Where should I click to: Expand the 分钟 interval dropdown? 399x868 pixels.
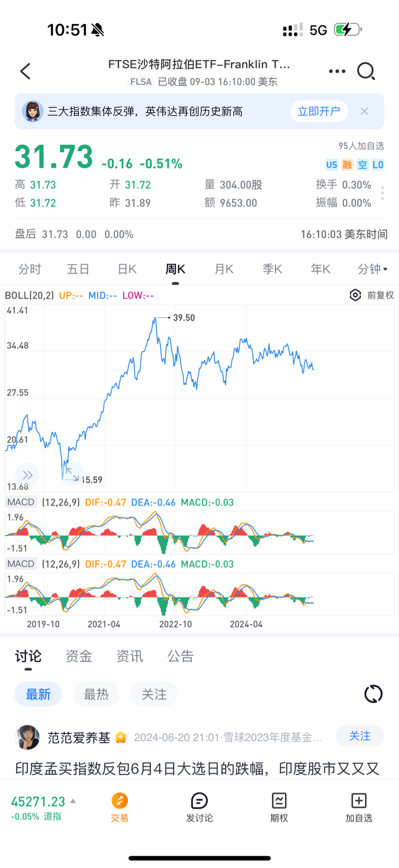[373, 269]
